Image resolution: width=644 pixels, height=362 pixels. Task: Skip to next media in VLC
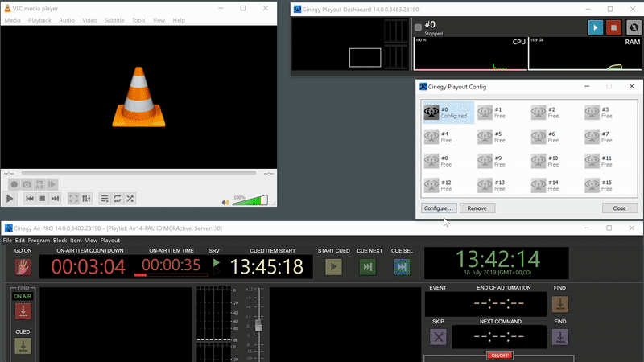pyautogui.click(x=55, y=199)
